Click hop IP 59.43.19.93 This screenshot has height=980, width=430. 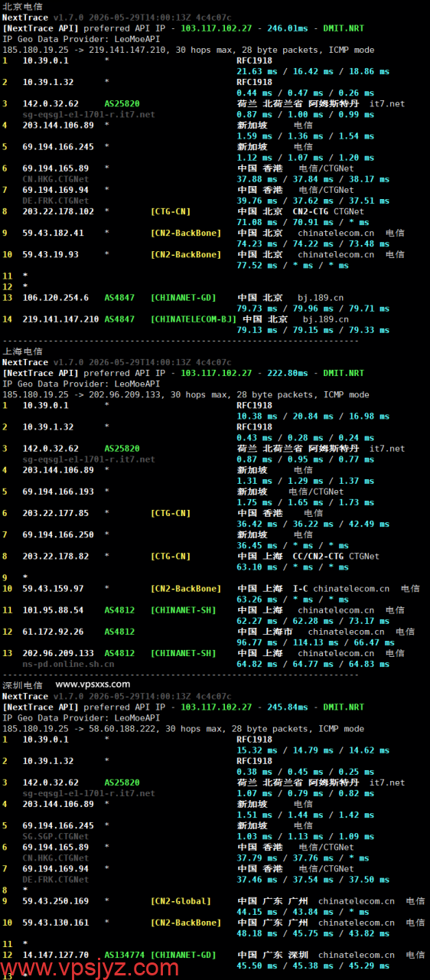tap(50, 254)
